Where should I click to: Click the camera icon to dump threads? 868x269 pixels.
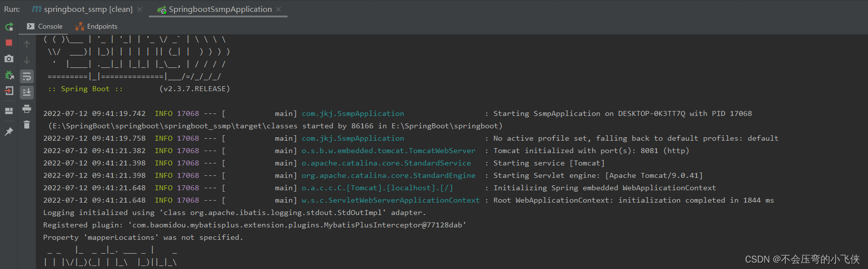tap(9, 59)
